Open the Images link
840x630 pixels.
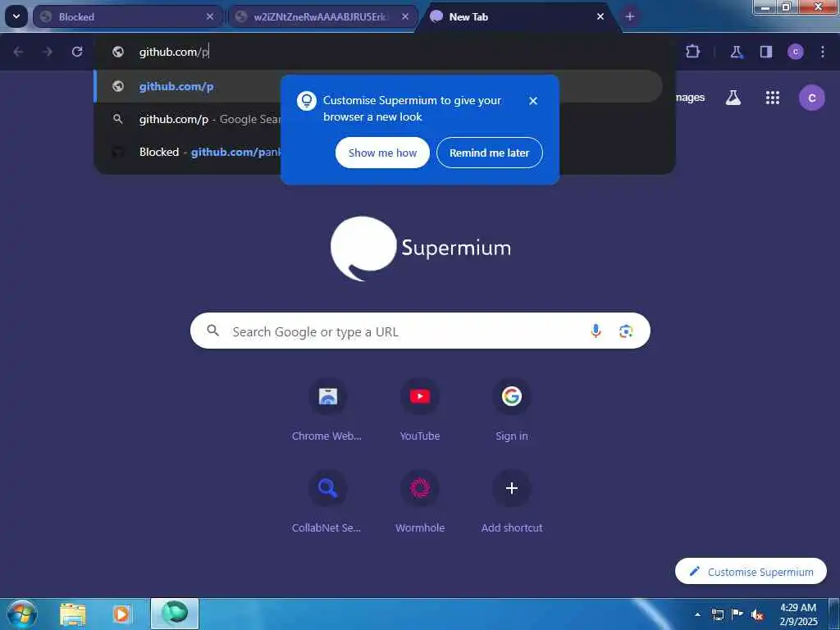point(690,98)
